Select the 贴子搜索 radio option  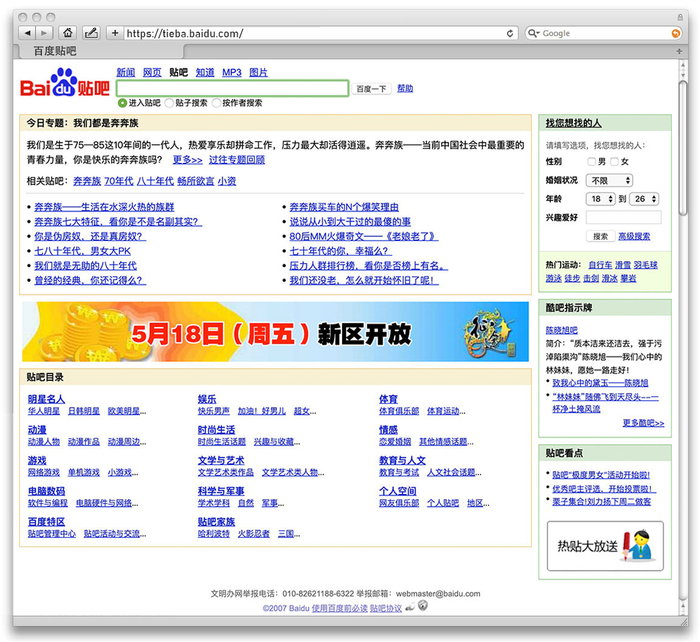click(169, 103)
